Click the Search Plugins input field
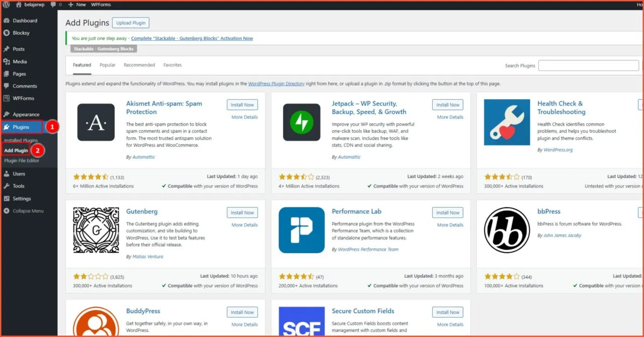 point(588,65)
